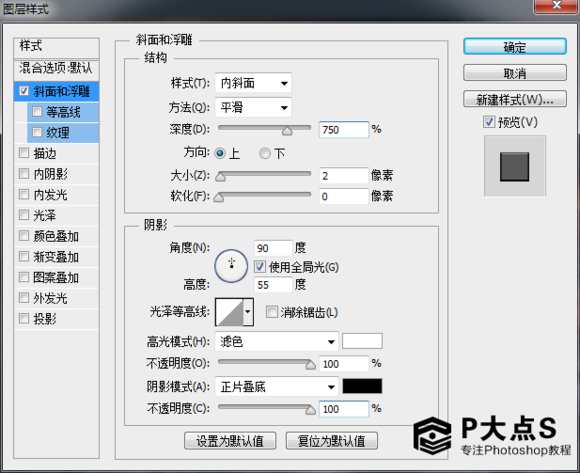Open the 方法(Q) dropdown showing 平滑
This screenshot has height=473, width=580.
coord(253,108)
